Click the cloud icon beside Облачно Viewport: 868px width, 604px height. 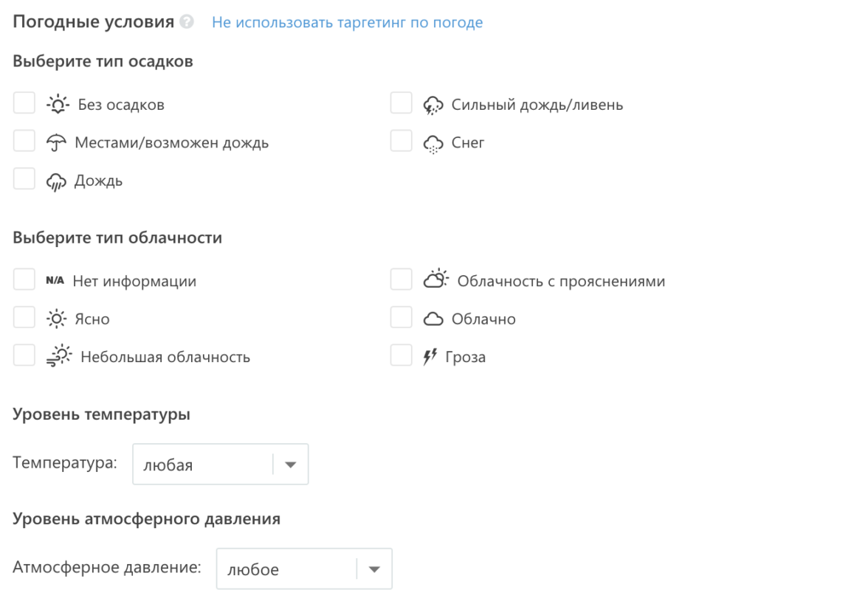pyautogui.click(x=433, y=319)
